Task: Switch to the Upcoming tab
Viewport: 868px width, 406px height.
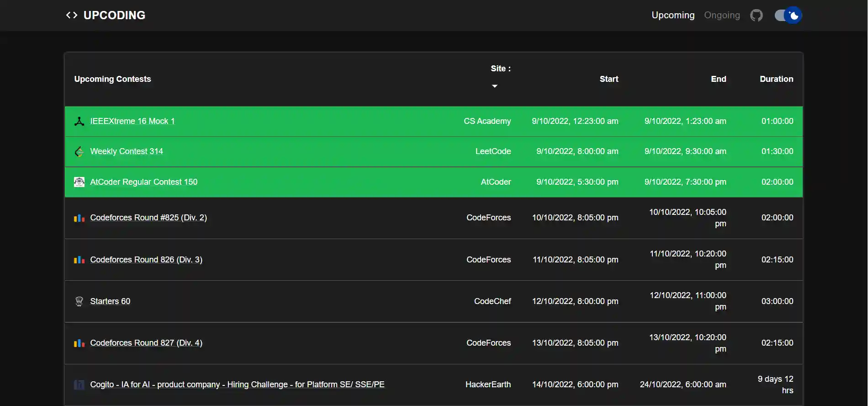Action: pos(672,15)
